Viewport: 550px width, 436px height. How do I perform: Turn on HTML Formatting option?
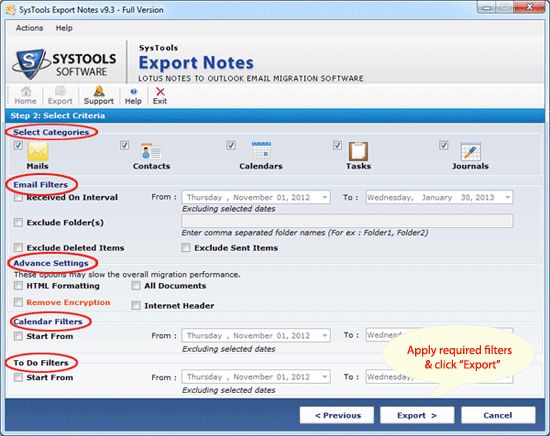(x=18, y=286)
